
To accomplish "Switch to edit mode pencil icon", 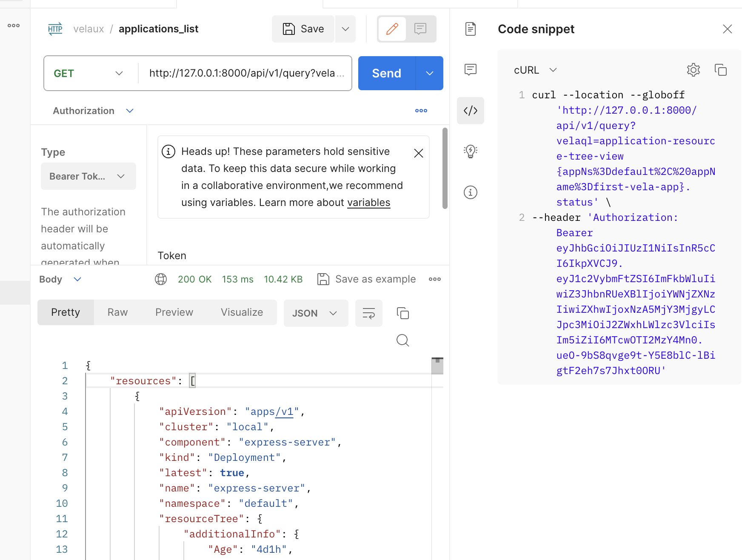I will [x=392, y=29].
